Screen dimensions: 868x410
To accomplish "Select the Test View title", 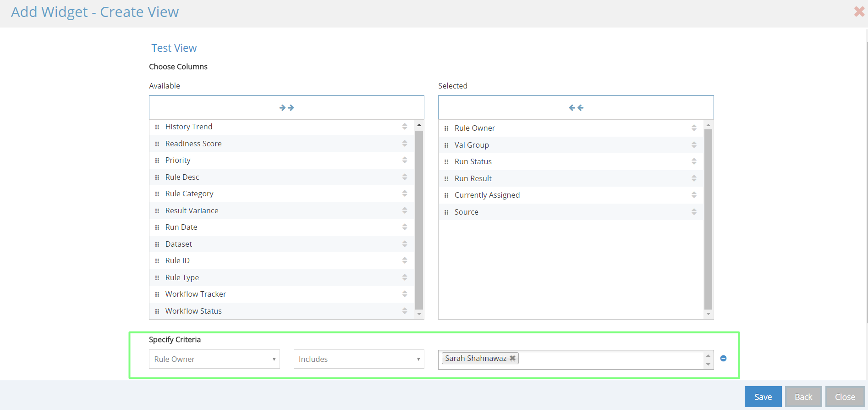I will 174,48.
